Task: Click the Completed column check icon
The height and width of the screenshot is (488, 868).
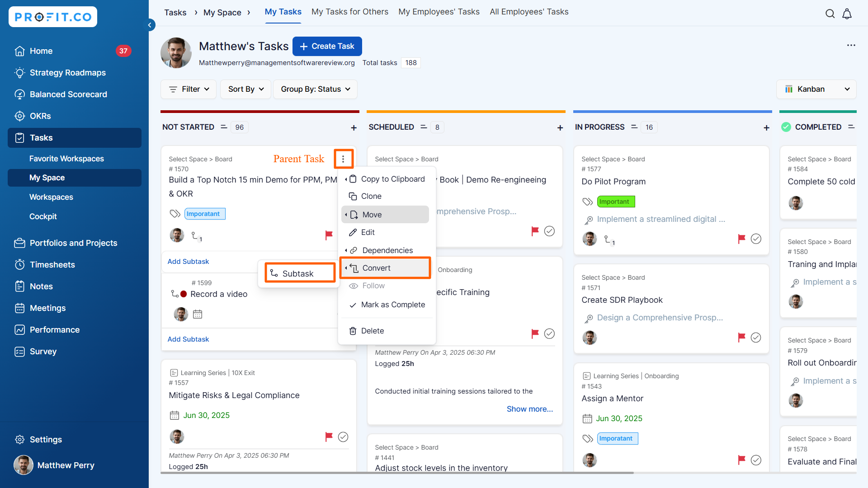Action: (x=786, y=127)
